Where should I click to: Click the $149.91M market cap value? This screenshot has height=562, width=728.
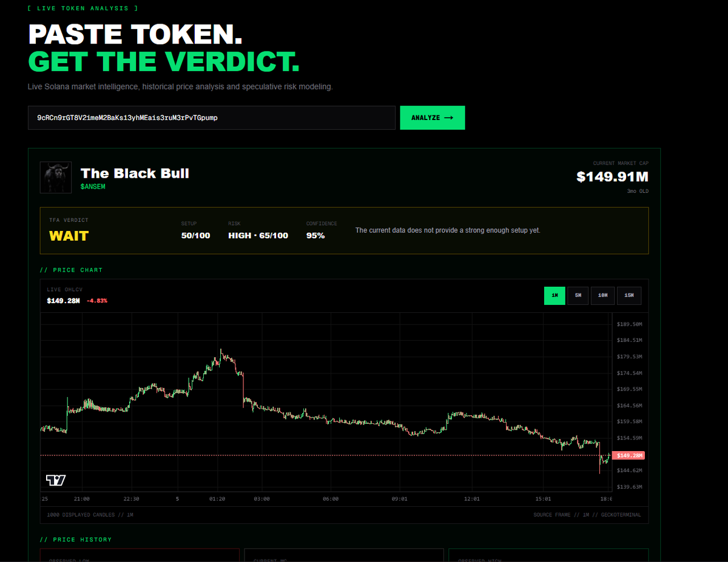click(612, 177)
